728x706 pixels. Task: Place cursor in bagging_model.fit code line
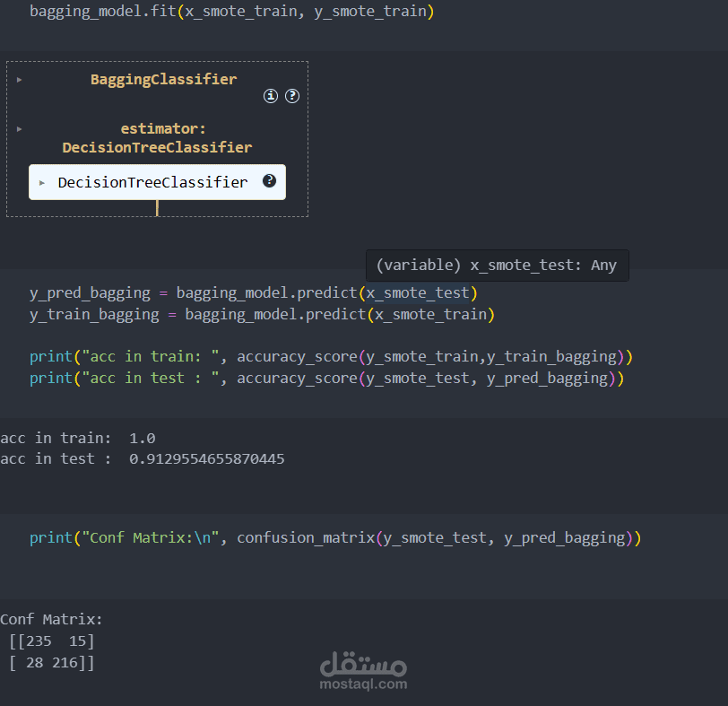pos(232,11)
